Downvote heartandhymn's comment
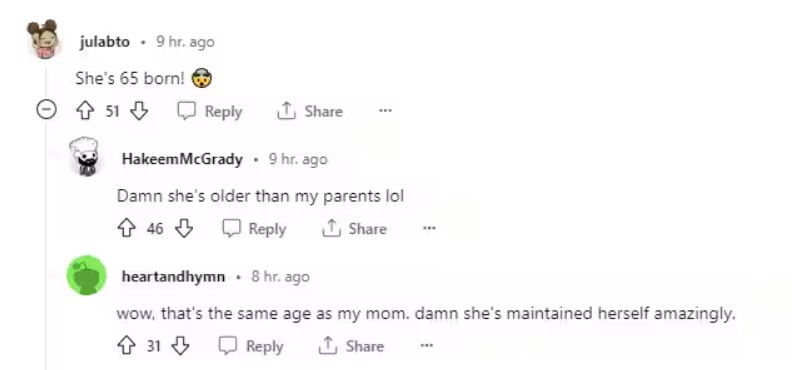Image resolution: width=792 pixels, height=370 pixels. (x=180, y=346)
